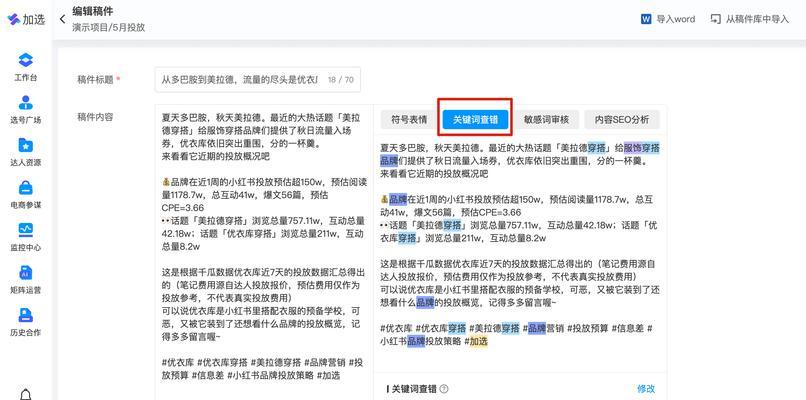Click the 导入word link
Screen dimensions: 806x400
(x=675, y=19)
